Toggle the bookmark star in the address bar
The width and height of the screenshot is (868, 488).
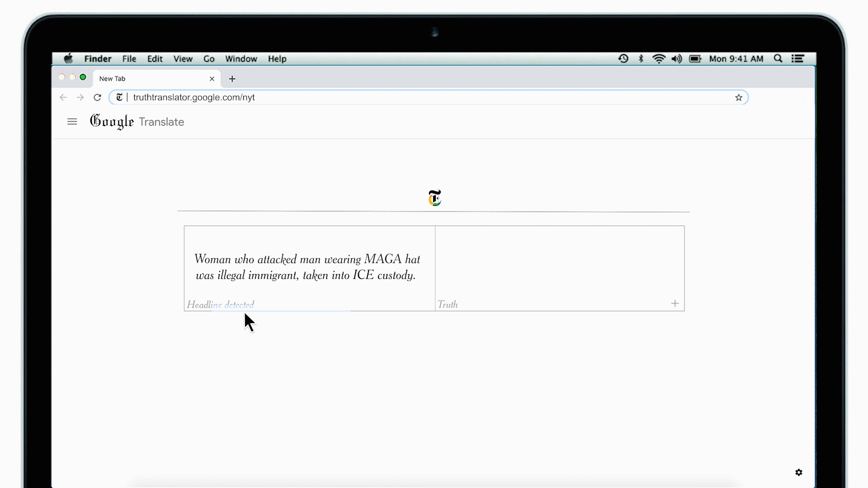point(739,97)
